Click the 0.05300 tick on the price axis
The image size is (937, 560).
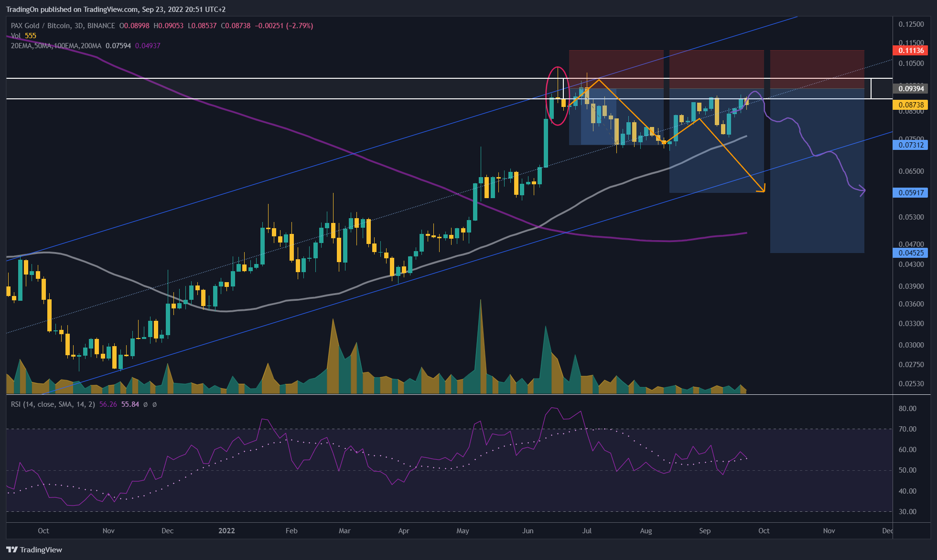pyautogui.click(x=911, y=217)
